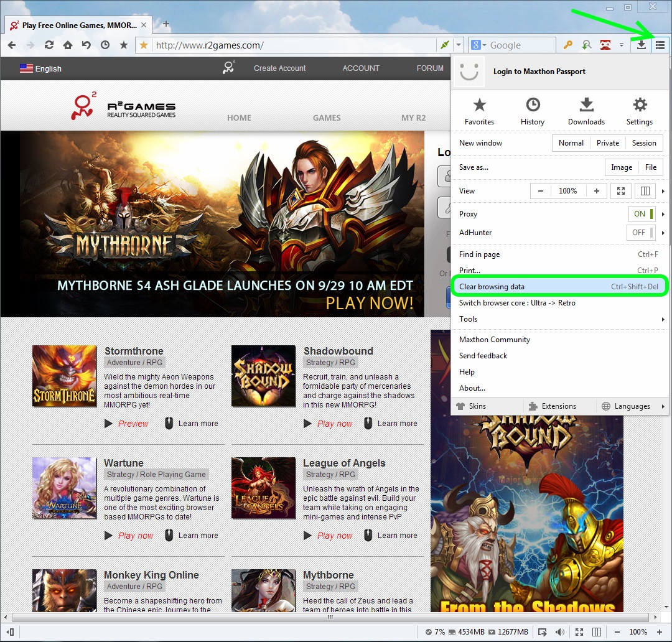The width and height of the screenshot is (672, 642).
Task: Expand the Languages submenu
Action: [633, 406]
